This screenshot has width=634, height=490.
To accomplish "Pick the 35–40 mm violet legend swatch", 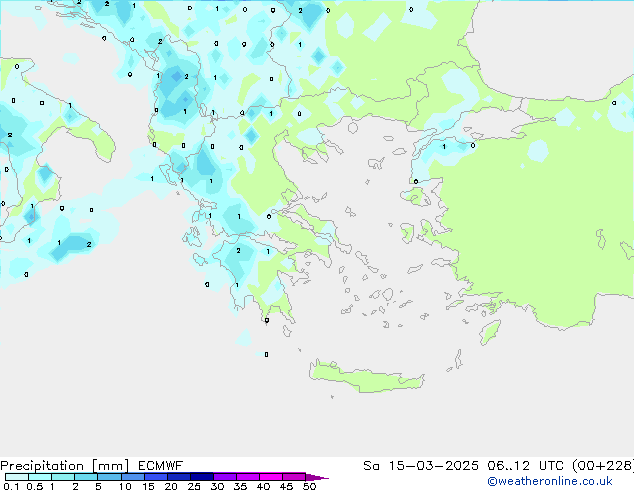I will coord(248,477).
